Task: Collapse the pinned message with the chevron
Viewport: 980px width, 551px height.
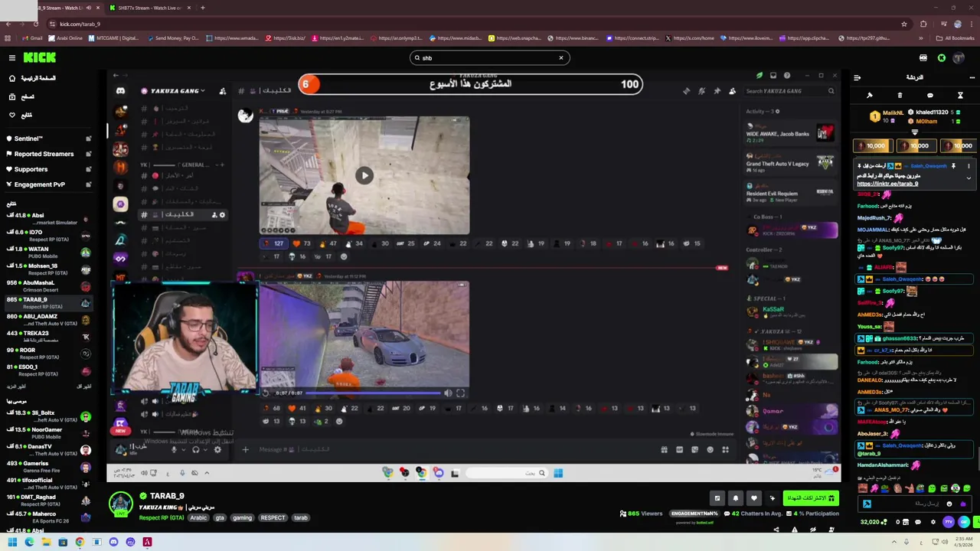Action: pos(969,178)
